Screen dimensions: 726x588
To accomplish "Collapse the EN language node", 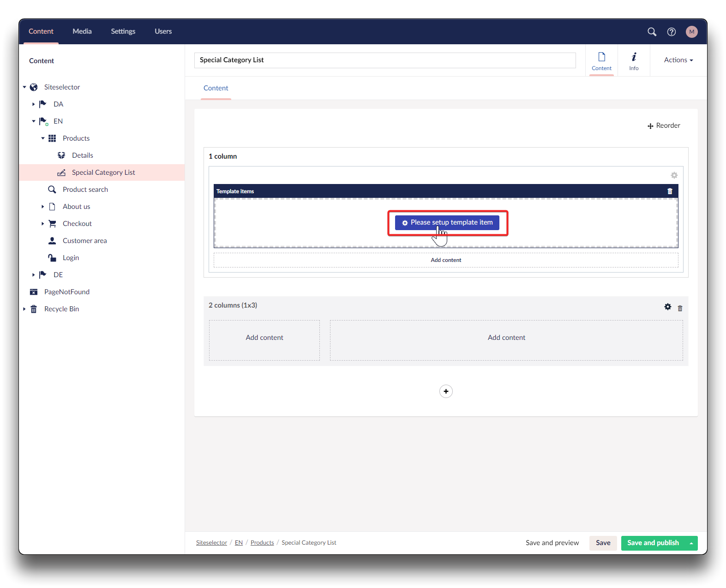I will click(34, 121).
